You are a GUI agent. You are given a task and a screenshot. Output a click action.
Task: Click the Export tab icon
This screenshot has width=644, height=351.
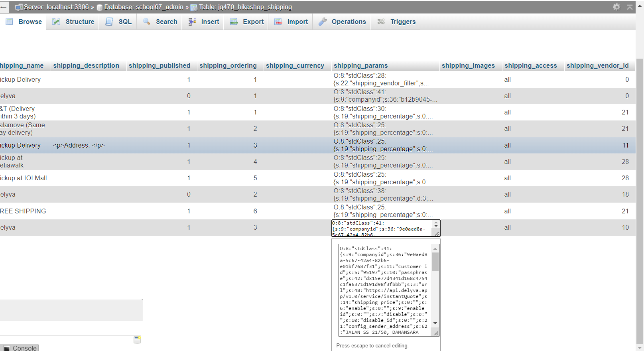(x=234, y=22)
